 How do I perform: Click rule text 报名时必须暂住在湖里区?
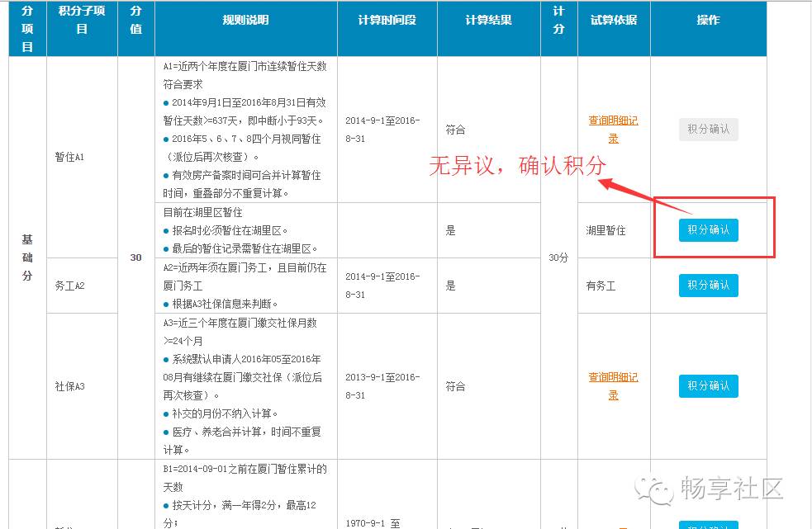point(230,231)
